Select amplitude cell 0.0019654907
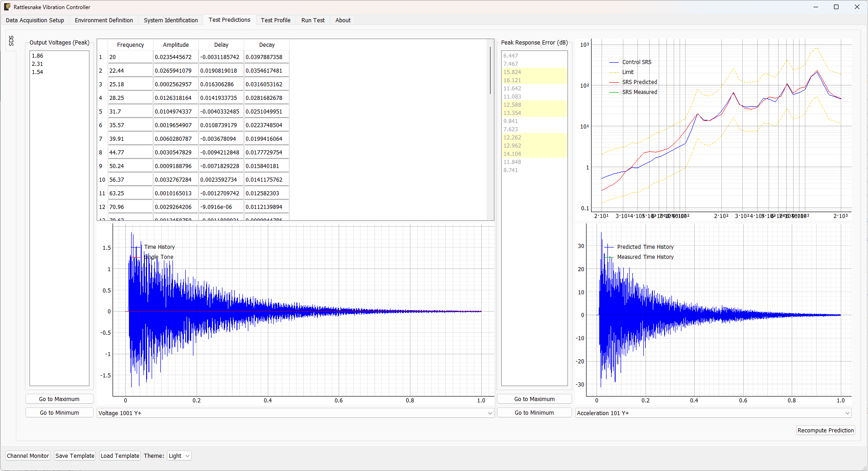Image resolution: width=868 pixels, height=471 pixels. (176, 125)
